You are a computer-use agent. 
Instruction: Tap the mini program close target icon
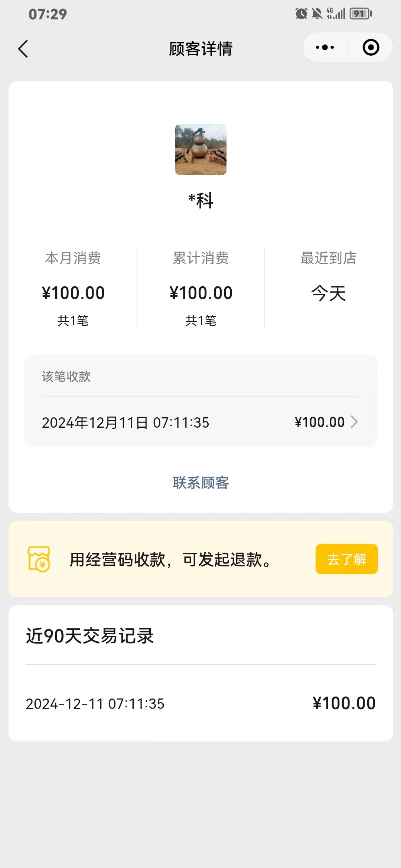click(371, 47)
